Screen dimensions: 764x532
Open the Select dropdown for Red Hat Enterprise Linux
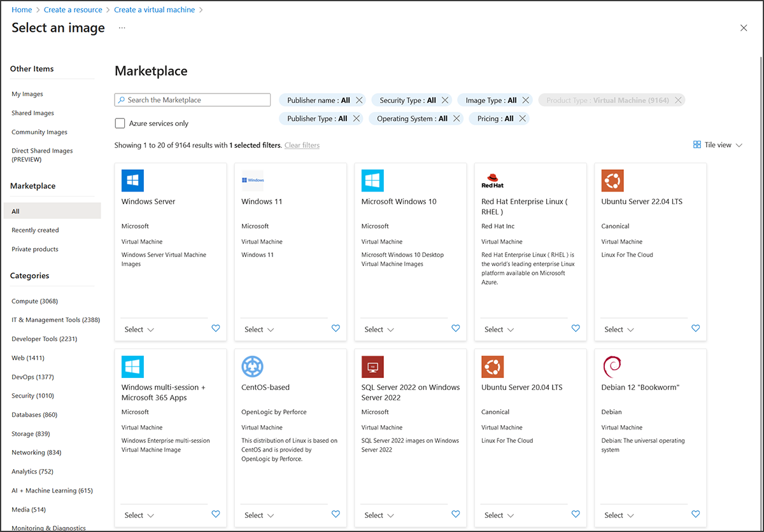pyautogui.click(x=499, y=330)
